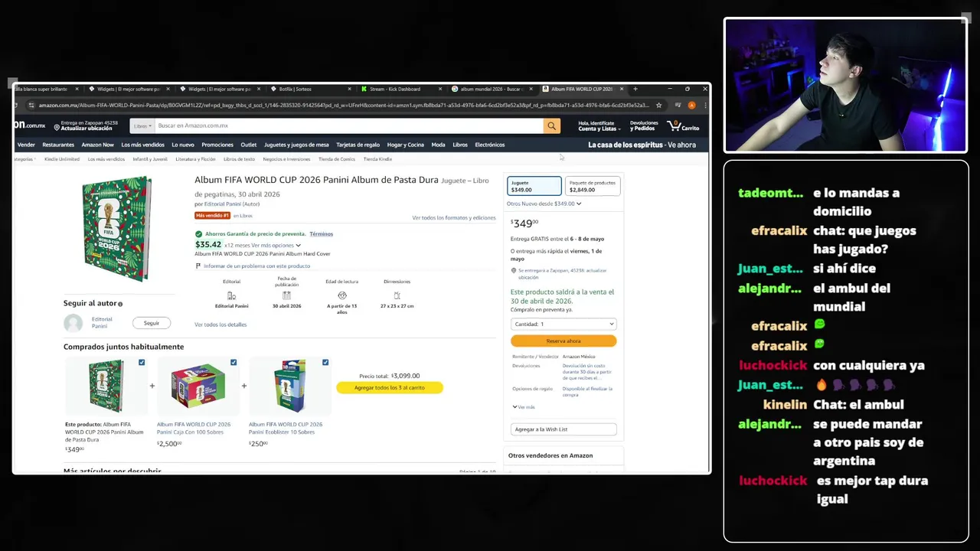Click the browser address bar URL
Image resolution: width=980 pixels, height=551 pixels.
click(345, 105)
